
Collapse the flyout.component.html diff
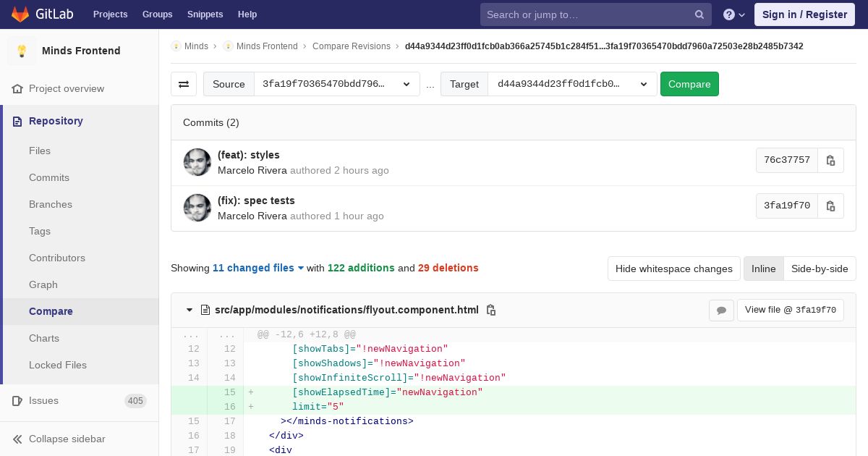click(x=190, y=310)
